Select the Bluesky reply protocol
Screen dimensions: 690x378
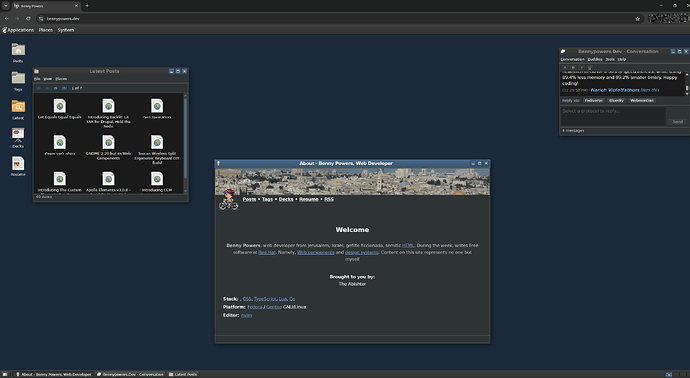click(617, 100)
